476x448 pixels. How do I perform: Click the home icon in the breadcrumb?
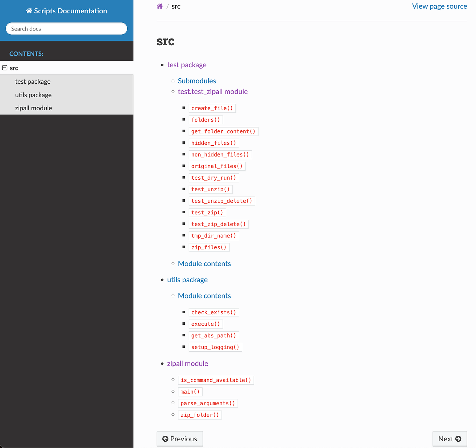(x=160, y=6)
